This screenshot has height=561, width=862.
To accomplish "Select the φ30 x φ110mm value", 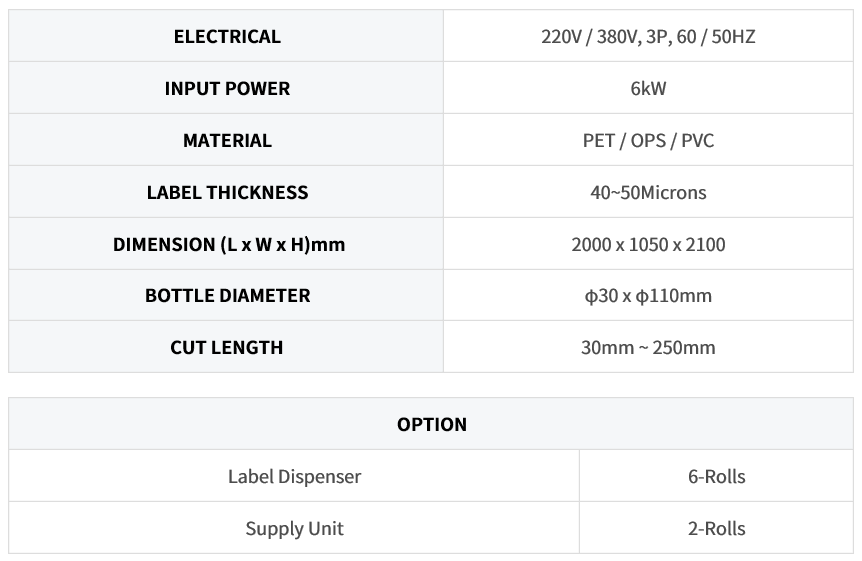I will coord(648,296).
